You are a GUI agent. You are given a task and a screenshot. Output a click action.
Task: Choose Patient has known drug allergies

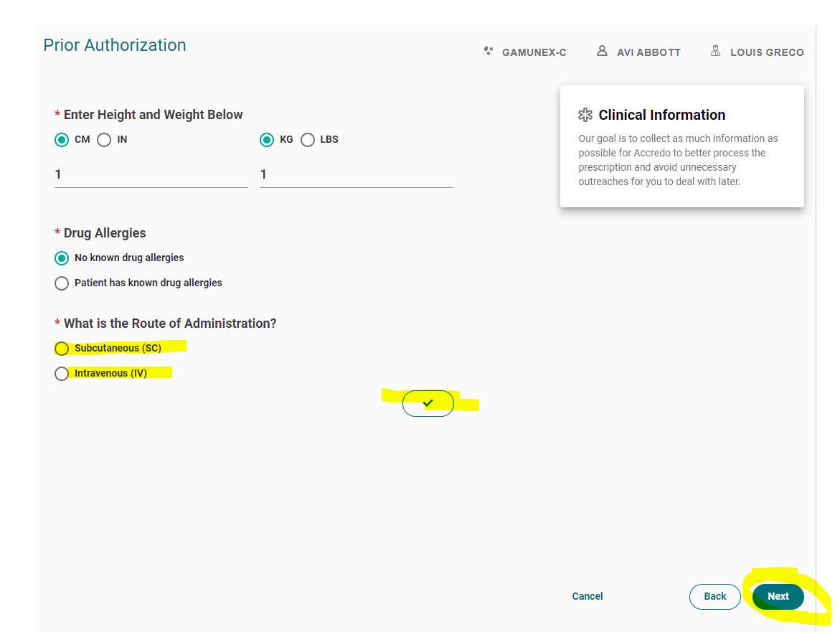(x=62, y=283)
